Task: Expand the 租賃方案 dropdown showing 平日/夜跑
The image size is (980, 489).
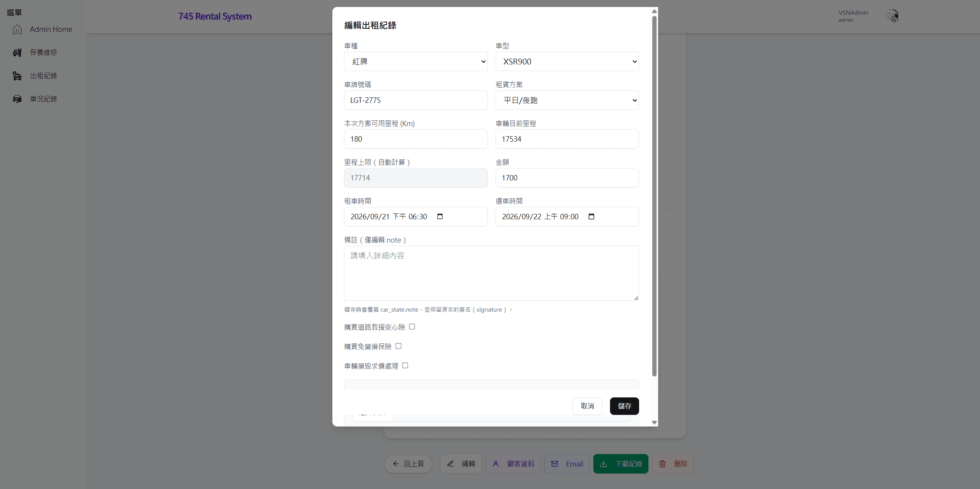Action: pyautogui.click(x=567, y=100)
